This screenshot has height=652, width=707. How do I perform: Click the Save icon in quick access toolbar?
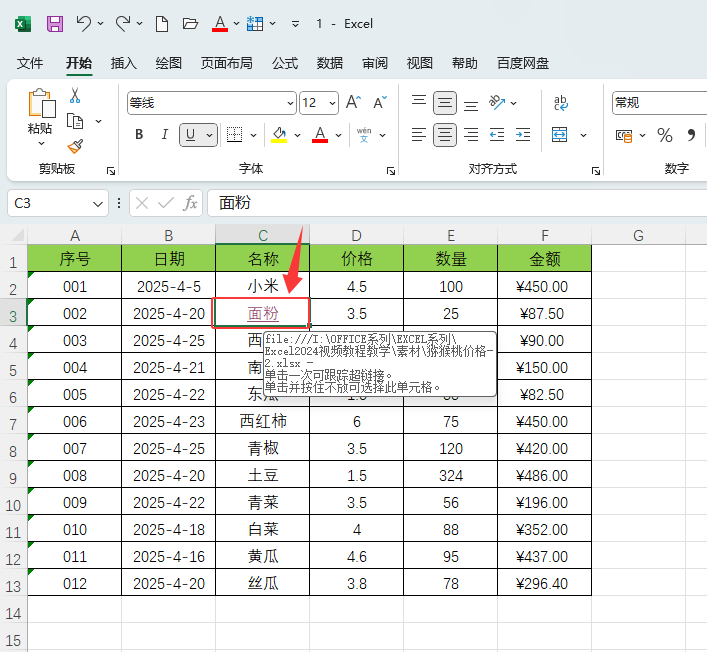55,23
